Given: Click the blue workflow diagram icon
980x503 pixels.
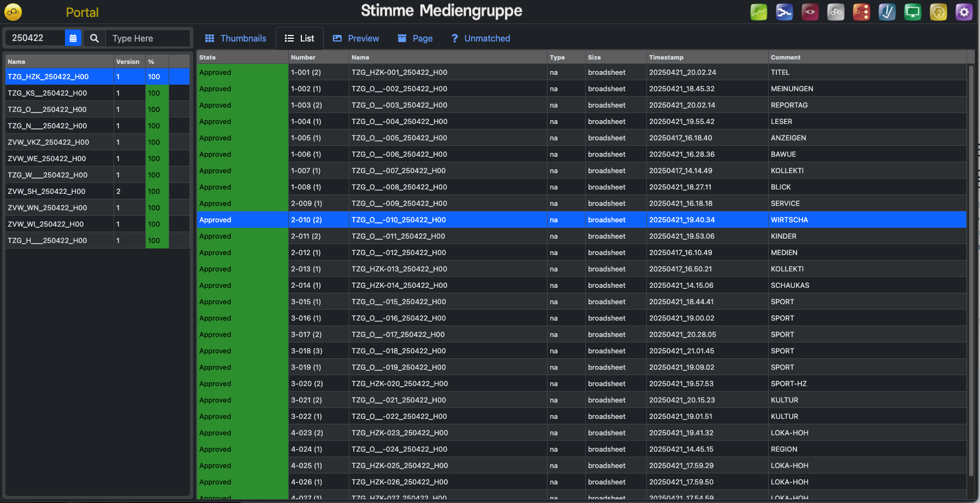Looking at the screenshot, I should (784, 12).
